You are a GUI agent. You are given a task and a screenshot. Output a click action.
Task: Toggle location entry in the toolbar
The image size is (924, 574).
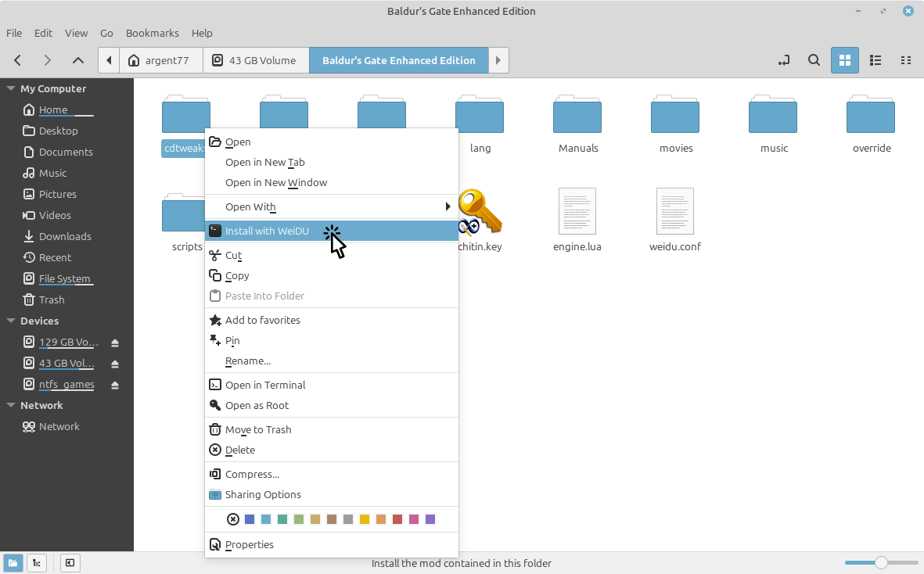coord(784,60)
